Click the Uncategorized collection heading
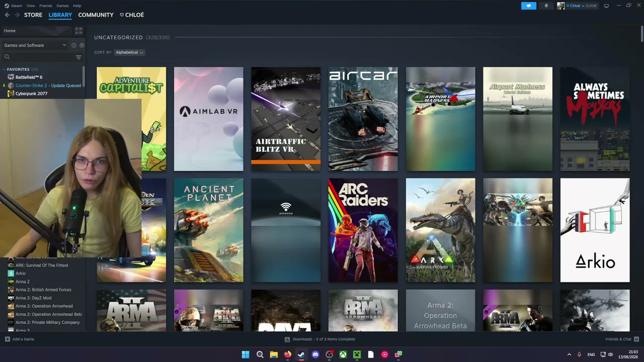Viewport: 644px width, 362px height. (118, 37)
